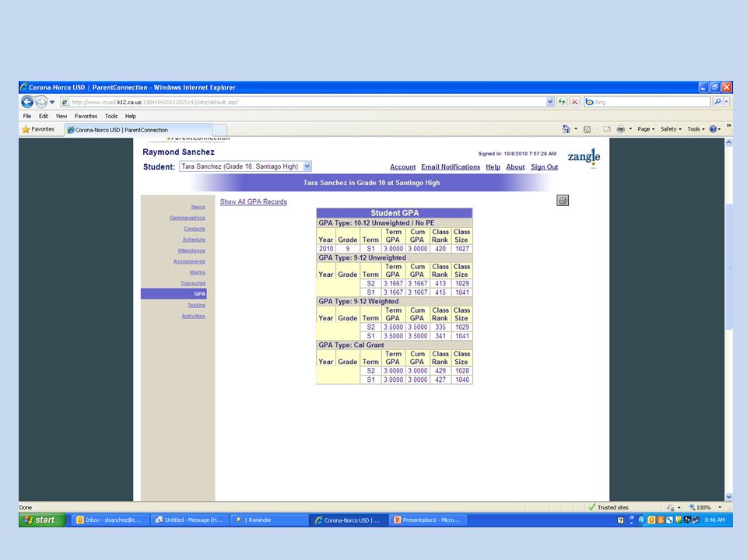Open the Contacts sidebar link
747x560 pixels.
coord(195,229)
